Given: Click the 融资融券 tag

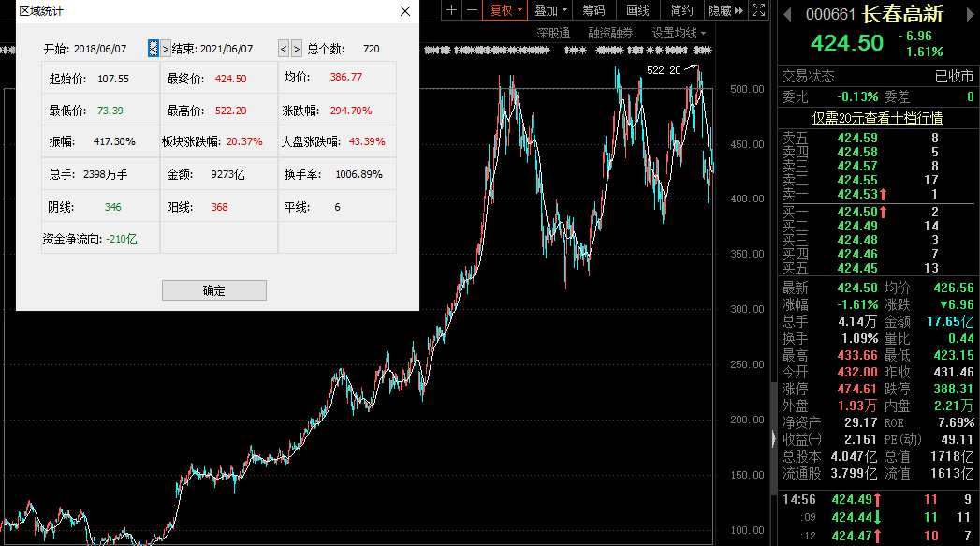Looking at the screenshot, I should tap(610, 33).
